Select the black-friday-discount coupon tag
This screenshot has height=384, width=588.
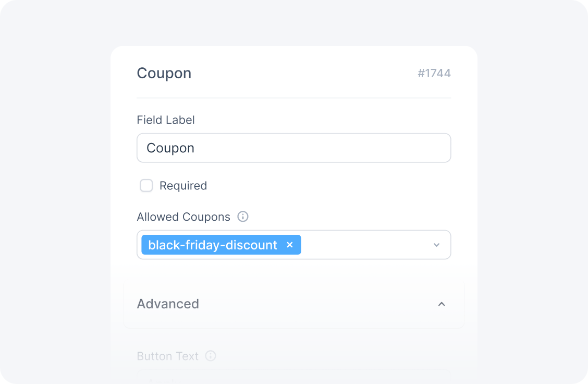pos(213,245)
